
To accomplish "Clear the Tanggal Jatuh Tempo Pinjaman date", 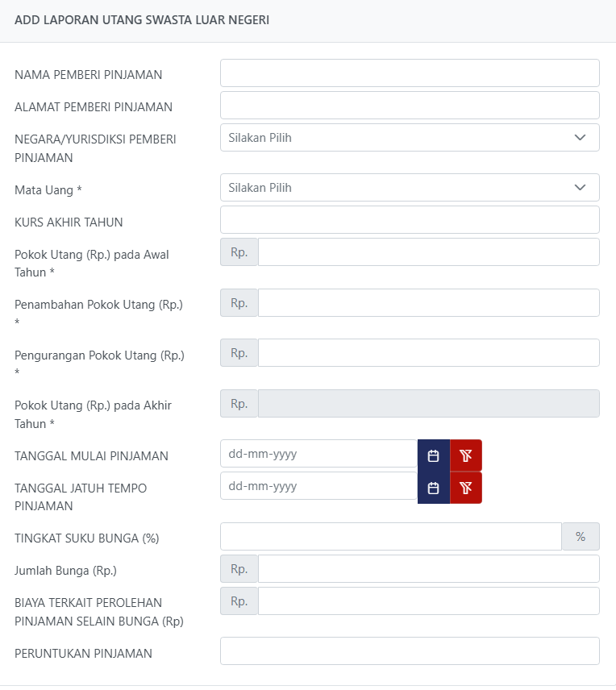I will point(465,488).
